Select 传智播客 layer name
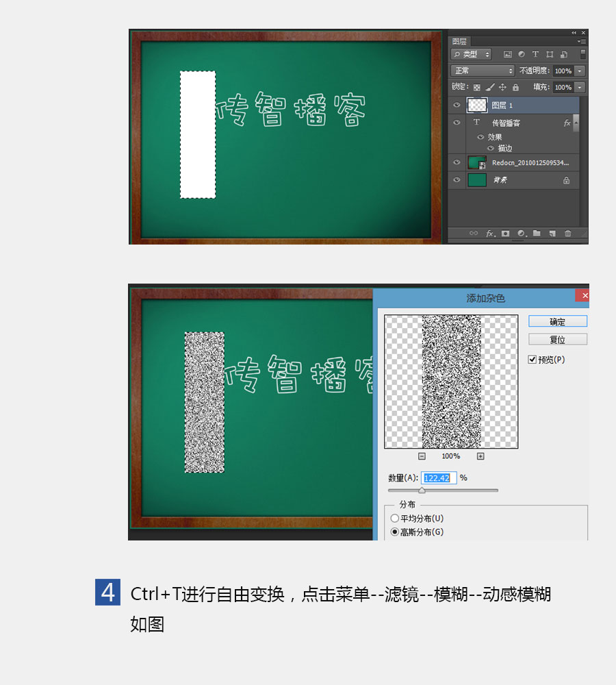Screen dimensions: 616x685 (506, 123)
